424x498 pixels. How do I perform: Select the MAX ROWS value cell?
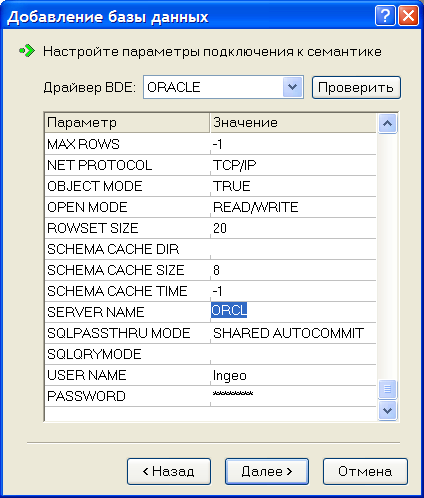coord(293,144)
